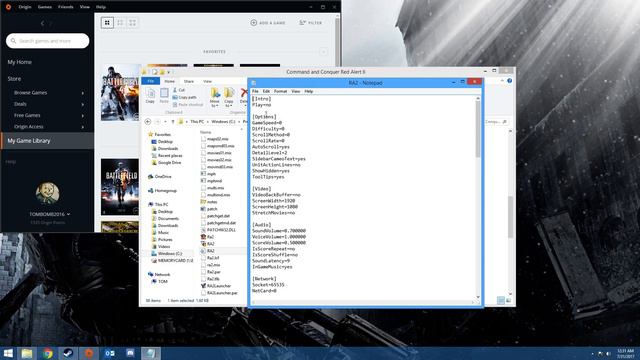Open the Home ribbon tab in Explorer
Image resolution: width=640 pixels, height=360 pixels.
pos(169,81)
